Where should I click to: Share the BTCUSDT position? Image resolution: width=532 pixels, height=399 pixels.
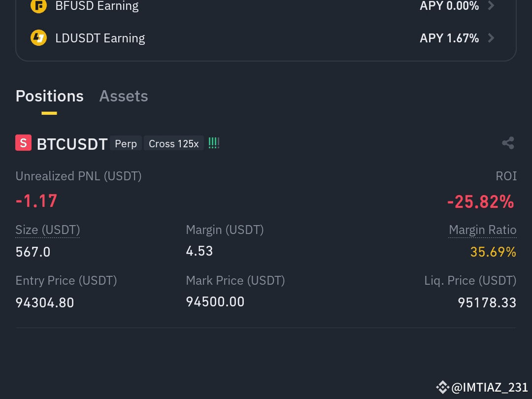[508, 143]
